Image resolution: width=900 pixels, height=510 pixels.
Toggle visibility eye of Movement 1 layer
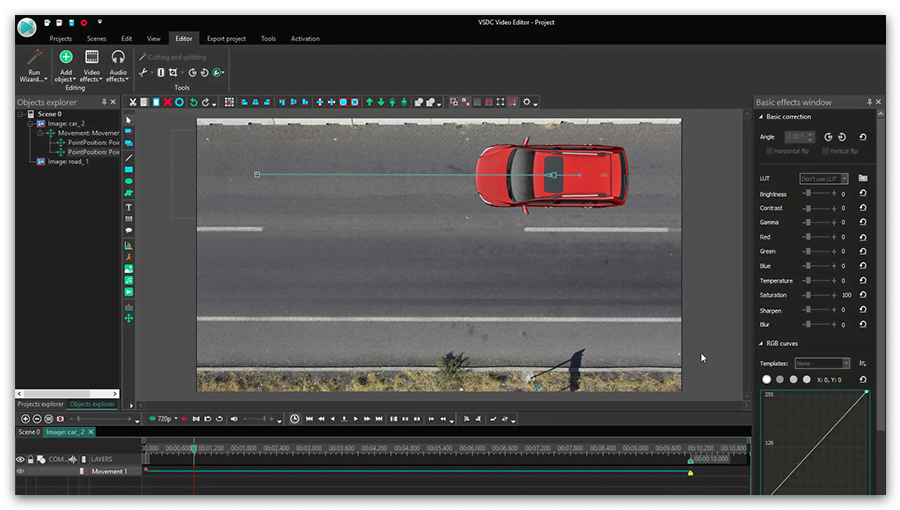click(20, 471)
